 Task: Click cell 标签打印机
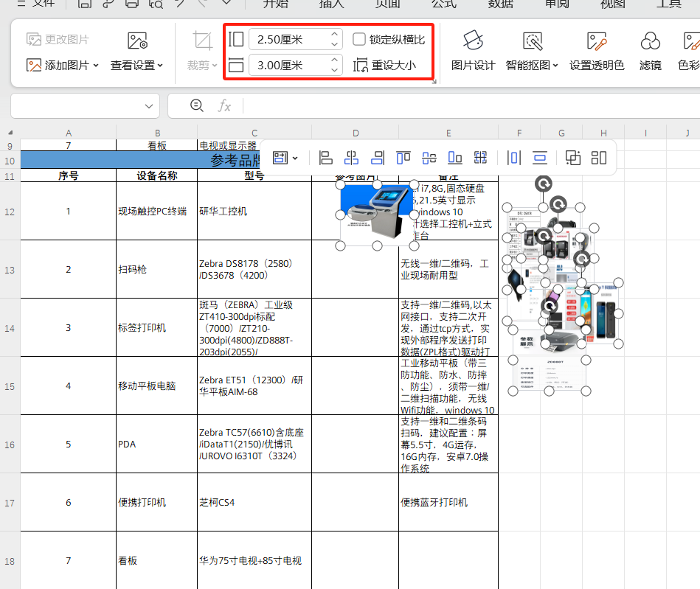[156, 327]
